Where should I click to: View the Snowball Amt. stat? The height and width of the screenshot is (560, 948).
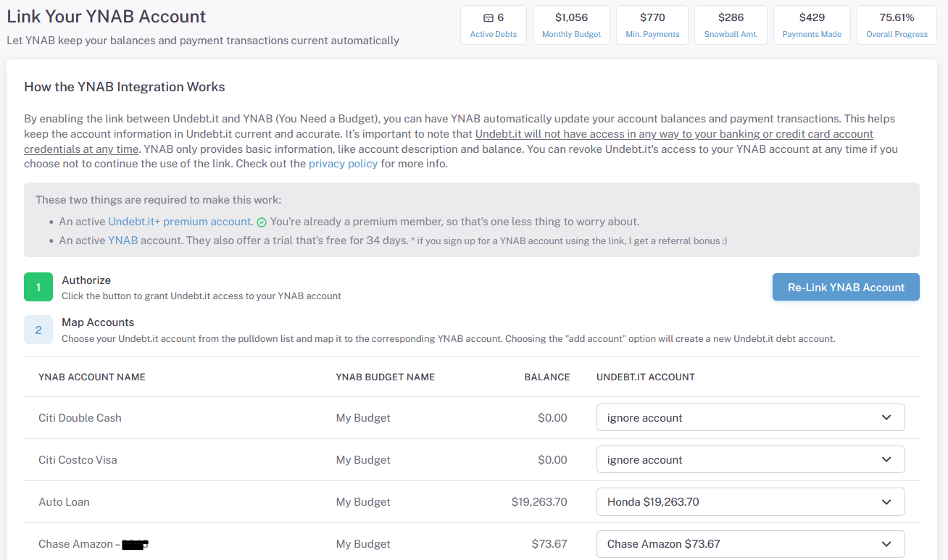point(731,25)
